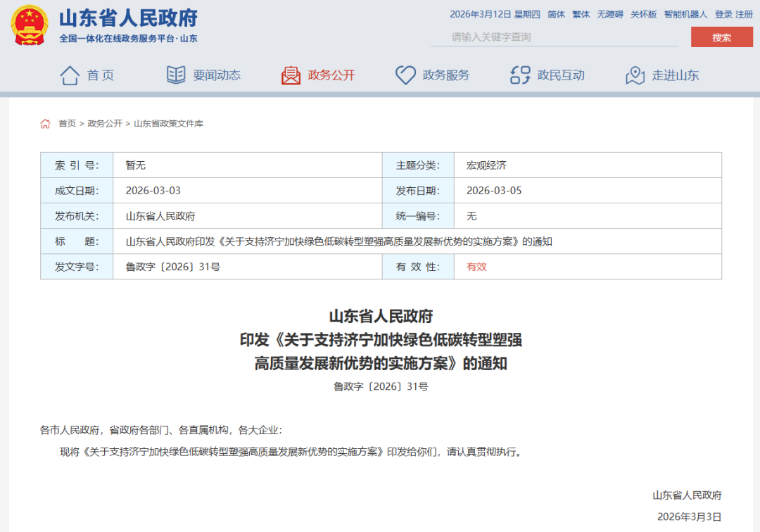Click the house icon beside 首页 in navigation
The image size is (760, 532).
[x=70, y=75]
